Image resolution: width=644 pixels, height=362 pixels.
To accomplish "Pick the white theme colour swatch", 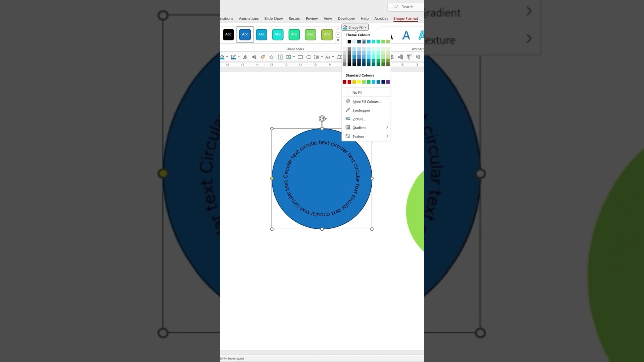I will coord(345,42).
